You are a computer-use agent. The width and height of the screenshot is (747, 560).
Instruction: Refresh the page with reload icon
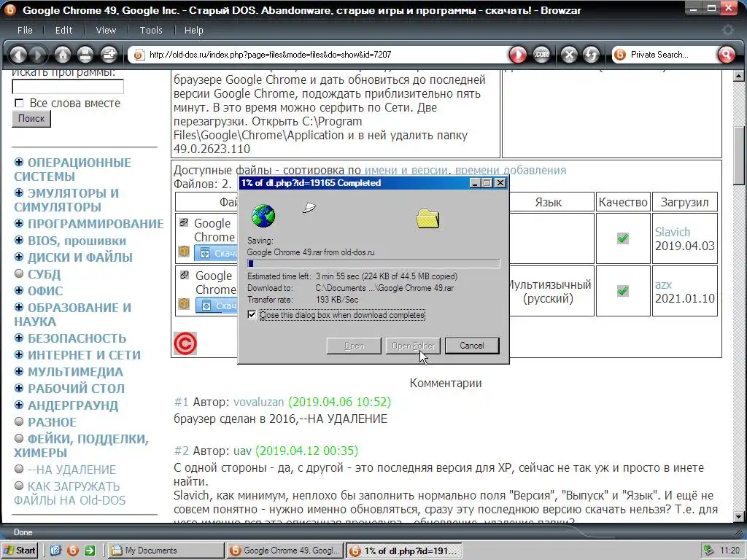click(x=591, y=55)
